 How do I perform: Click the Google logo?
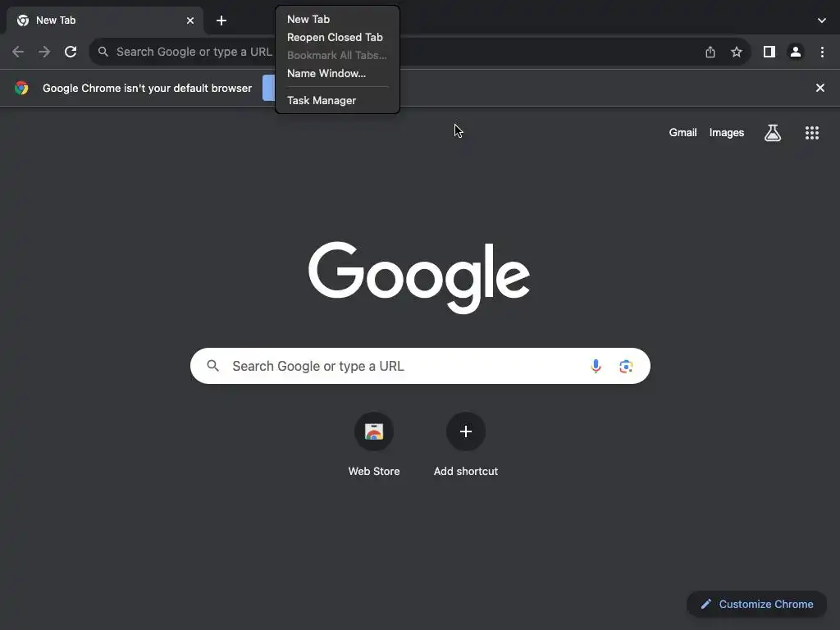coord(419,277)
